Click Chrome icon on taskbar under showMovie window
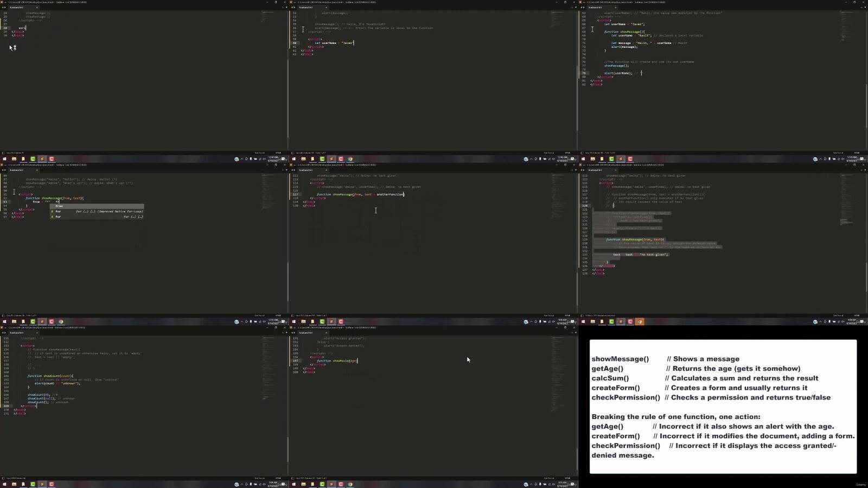868x488 pixels. click(x=350, y=484)
